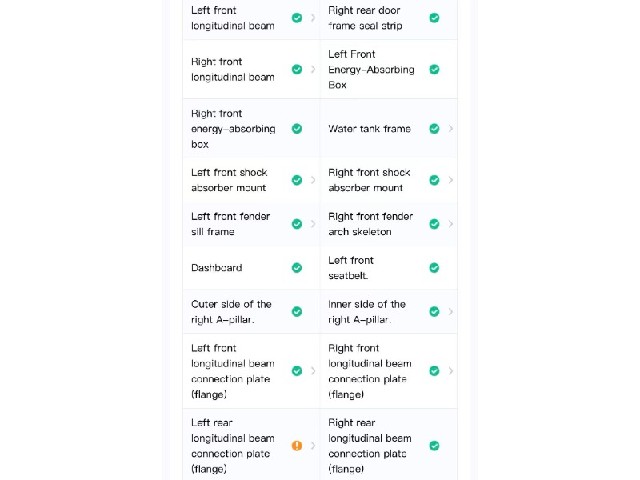Click green check for Right rear longitudinal beam connection plate
Screen dimensions: 640x480
pos(434,445)
